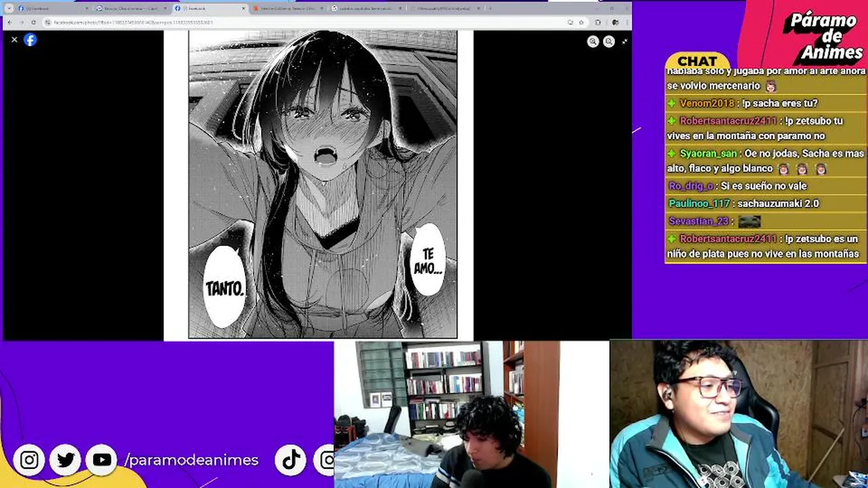The height and width of the screenshot is (488, 868).
Task: Open the tab search dropdown arrow
Action: 9,8
